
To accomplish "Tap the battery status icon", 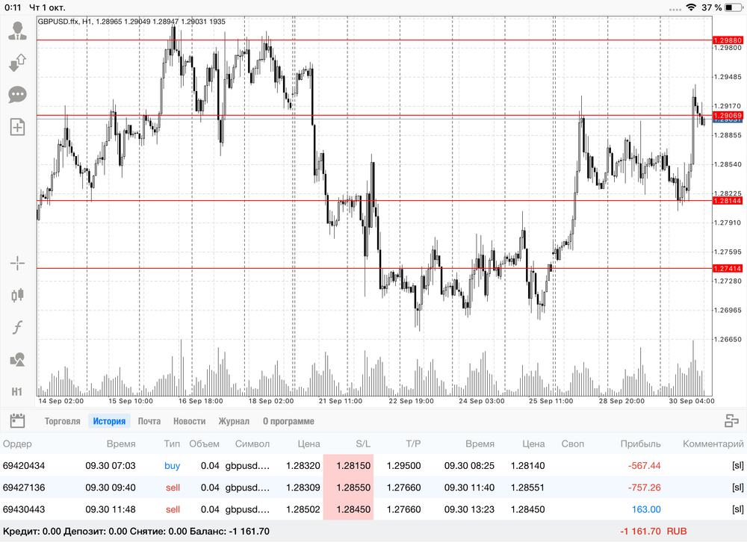I will [x=734, y=7].
